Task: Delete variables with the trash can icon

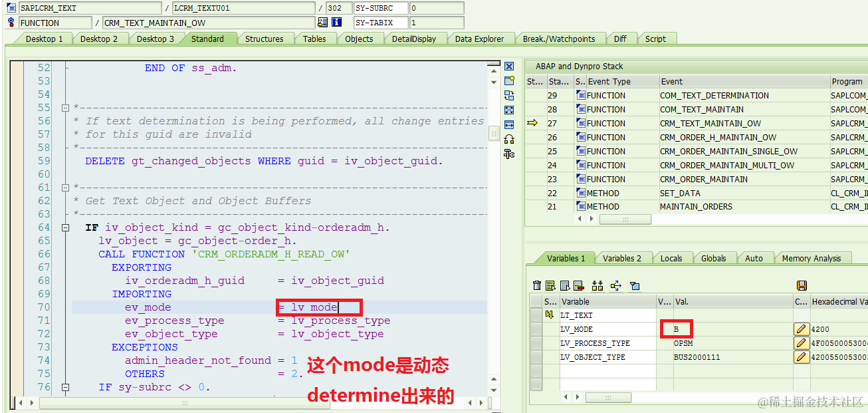Action: 537,285
